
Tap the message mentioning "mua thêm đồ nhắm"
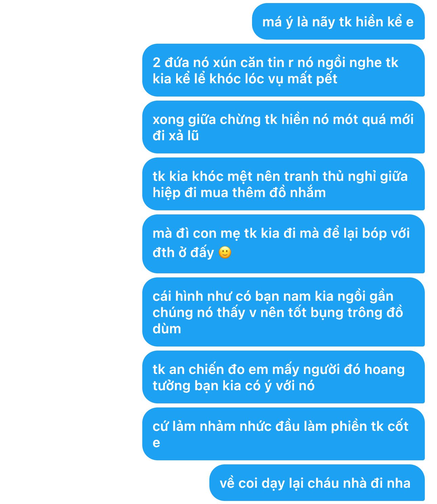click(284, 184)
